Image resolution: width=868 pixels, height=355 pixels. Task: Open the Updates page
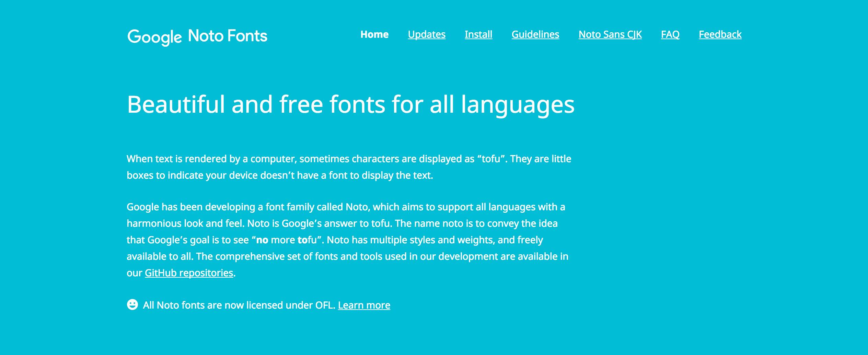point(427,34)
